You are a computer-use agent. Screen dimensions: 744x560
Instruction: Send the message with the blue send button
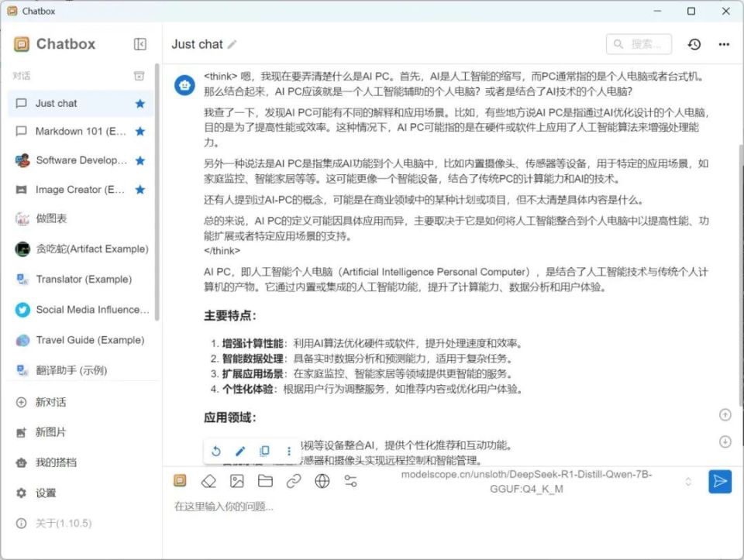coord(720,481)
